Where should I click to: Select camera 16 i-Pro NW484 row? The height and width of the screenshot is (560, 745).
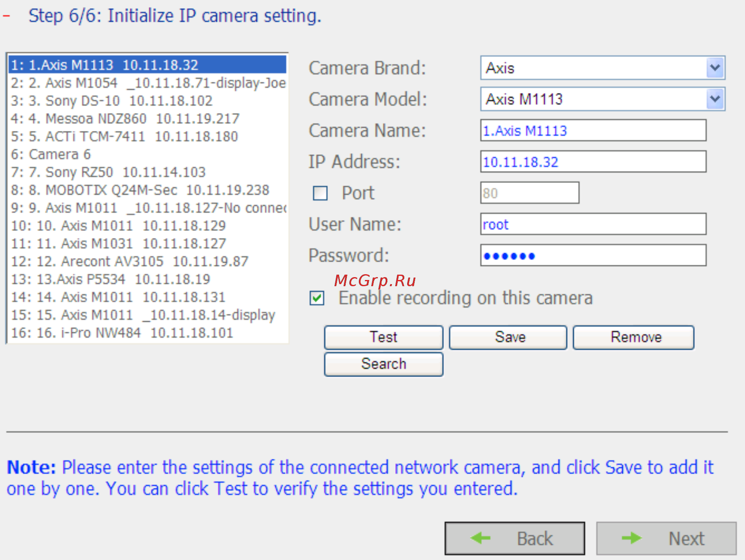pos(147,333)
